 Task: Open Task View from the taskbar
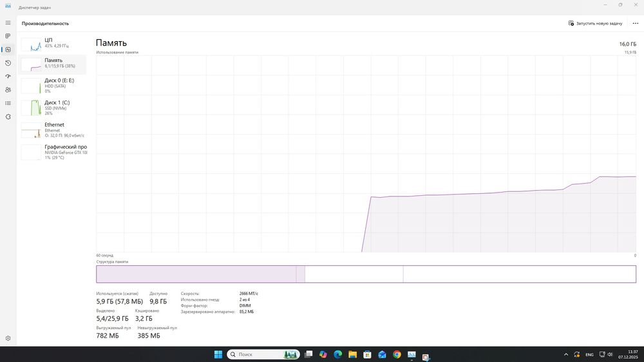[x=308, y=354]
